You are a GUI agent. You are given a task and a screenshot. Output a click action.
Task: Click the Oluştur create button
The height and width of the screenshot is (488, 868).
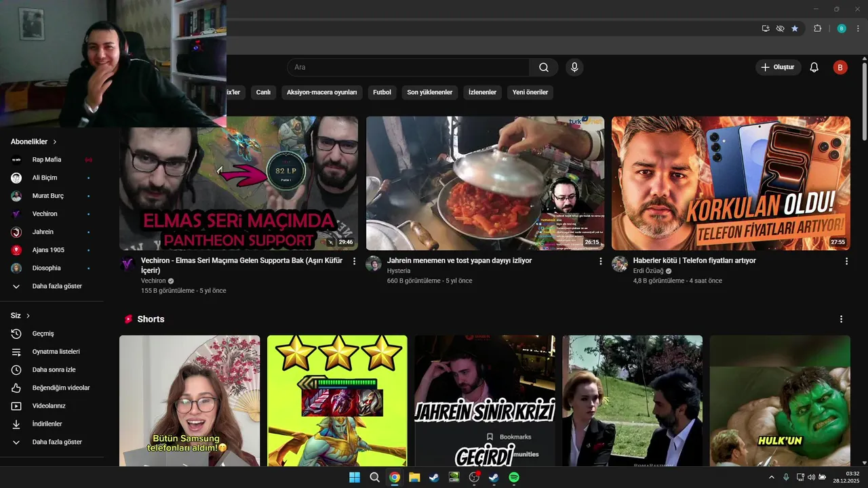click(778, 67)
